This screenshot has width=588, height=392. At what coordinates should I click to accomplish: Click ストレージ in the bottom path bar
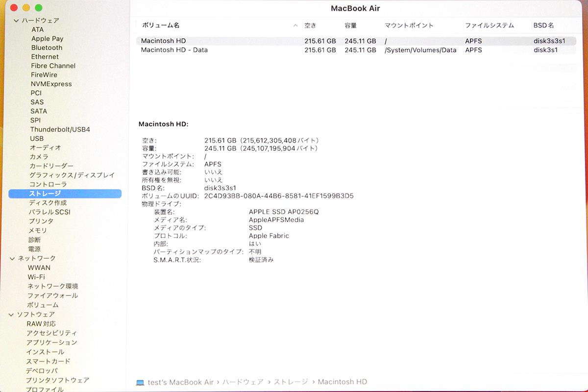point(291,382)
